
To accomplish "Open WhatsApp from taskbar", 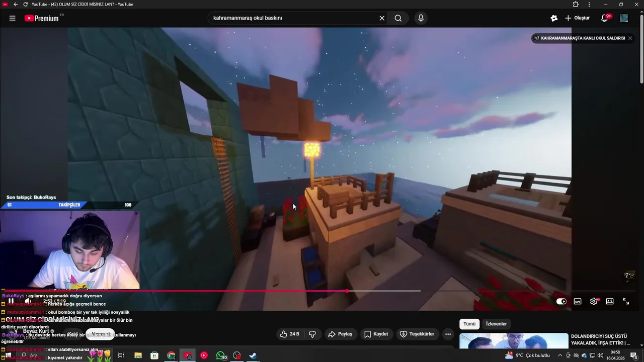I will tap(220, 355).
